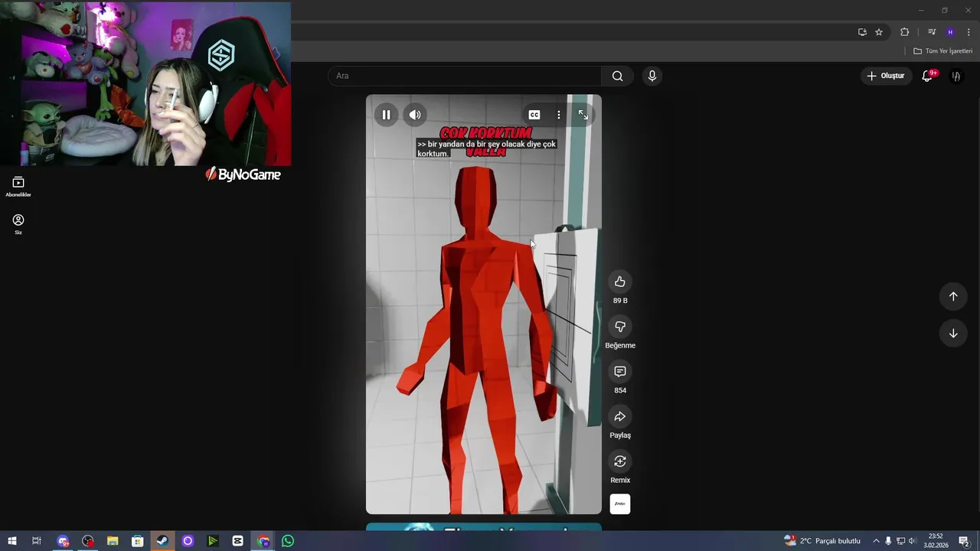
Task: Dislike the Short (Beğenme)
Action: point(620,327)
